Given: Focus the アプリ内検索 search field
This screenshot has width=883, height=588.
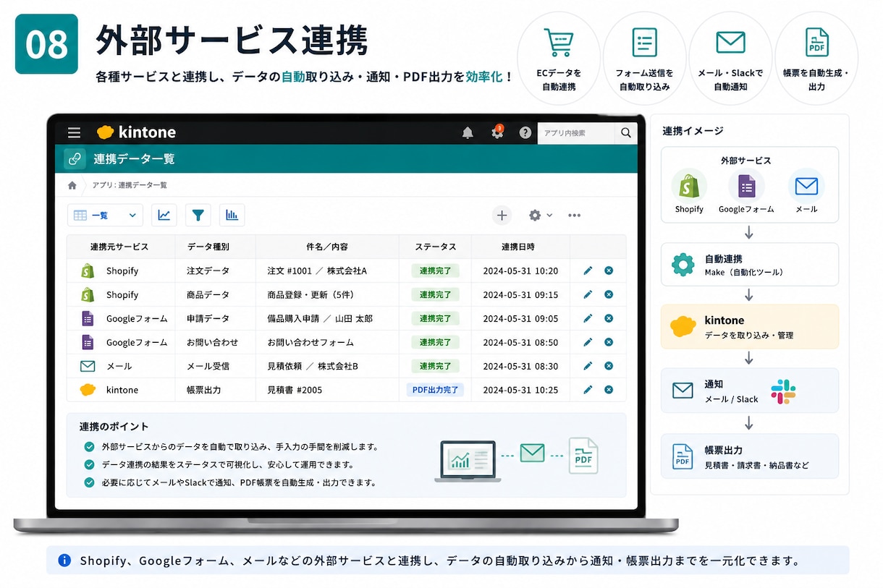Looking at the screenshot, I should (576, 133).
